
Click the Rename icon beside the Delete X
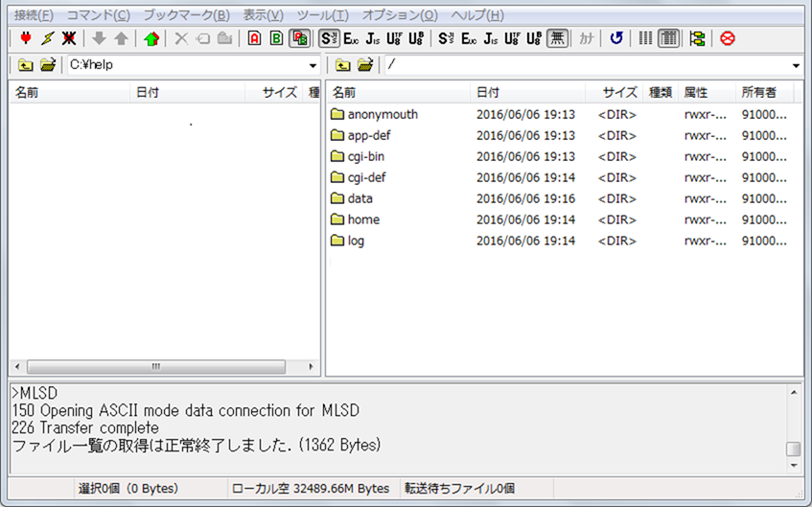[202, 38]
